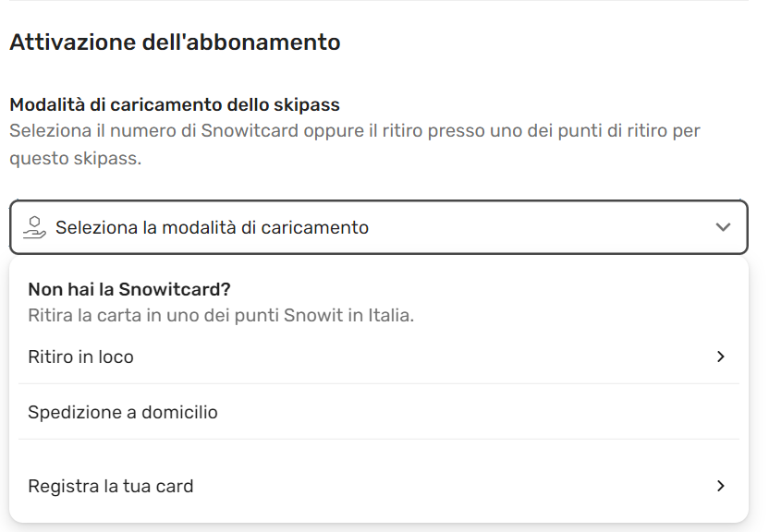This screenshot has width=769, height=532.
Task: Click the 'questo skipass.' text line
Action: tap(76, 158)
